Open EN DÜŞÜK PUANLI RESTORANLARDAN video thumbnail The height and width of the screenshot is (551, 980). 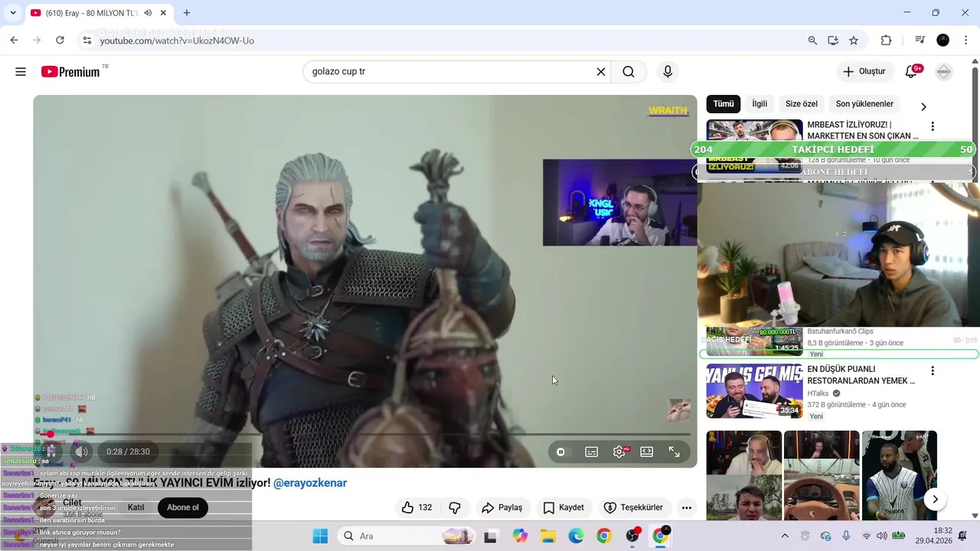pyautogui.click(x=754, y=391)
